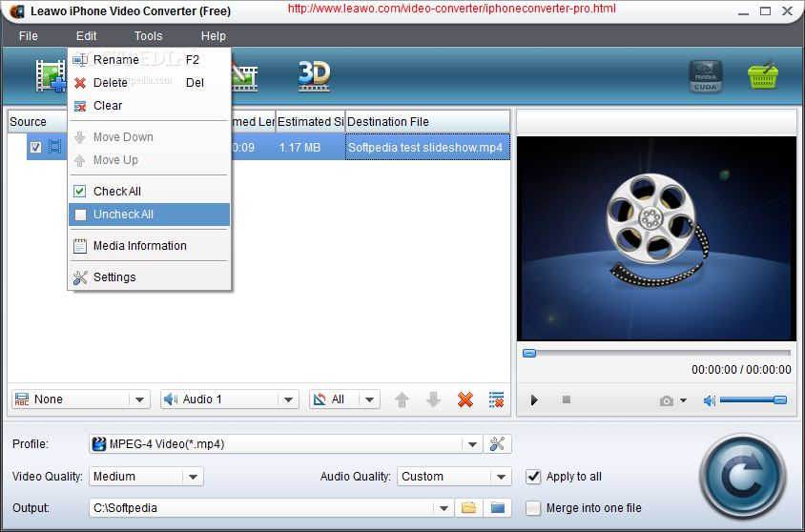805x532 pixels.
Task: Click the C:\Softpedia output path field
Action: tap(261, 508)
